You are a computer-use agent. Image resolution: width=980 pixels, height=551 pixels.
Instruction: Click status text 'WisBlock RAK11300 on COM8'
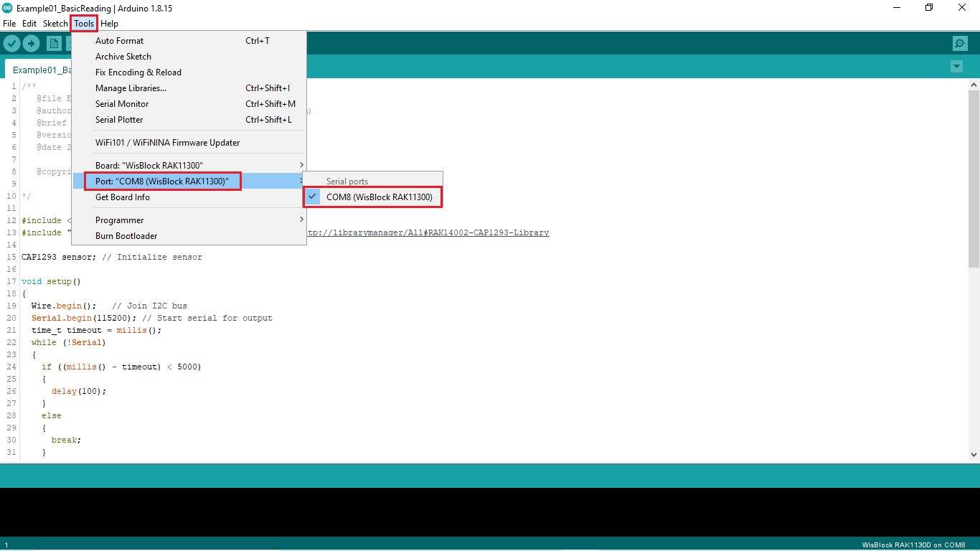pos(913,545)
